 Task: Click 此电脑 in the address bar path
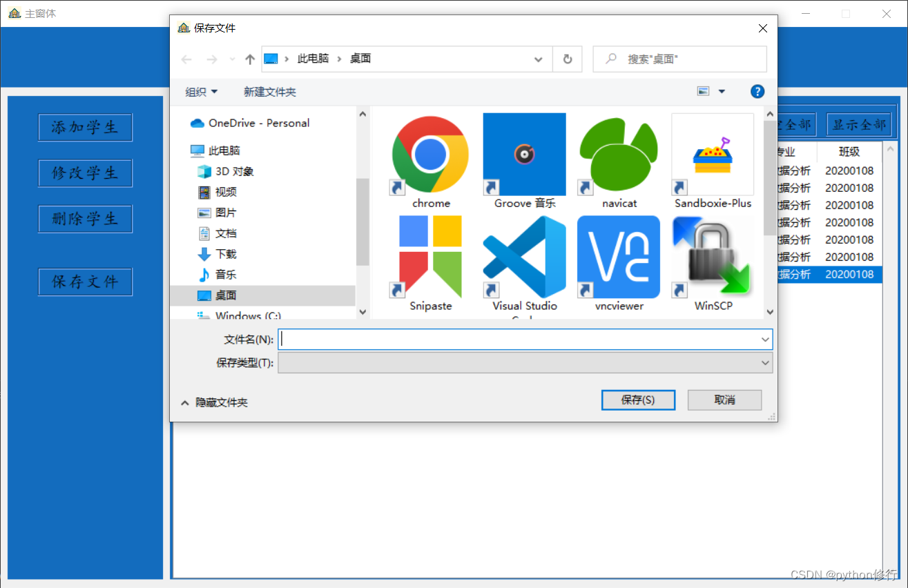click(313, 59)
